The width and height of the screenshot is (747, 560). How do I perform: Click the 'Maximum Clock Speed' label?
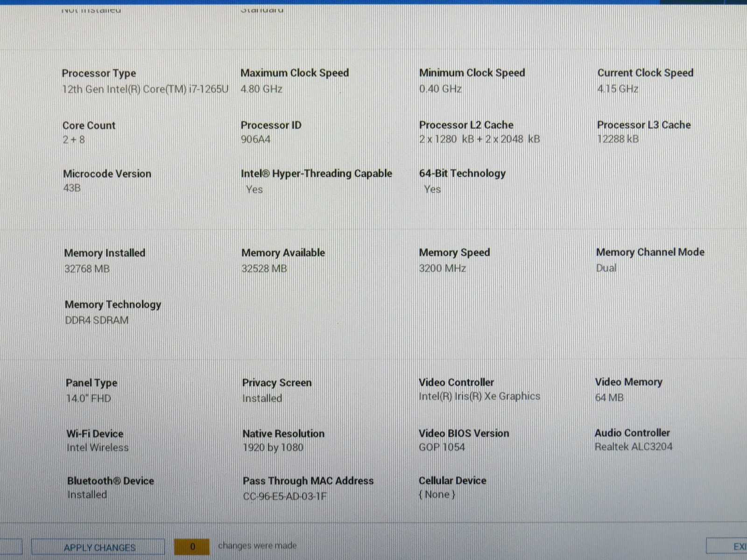pos(295,73)
